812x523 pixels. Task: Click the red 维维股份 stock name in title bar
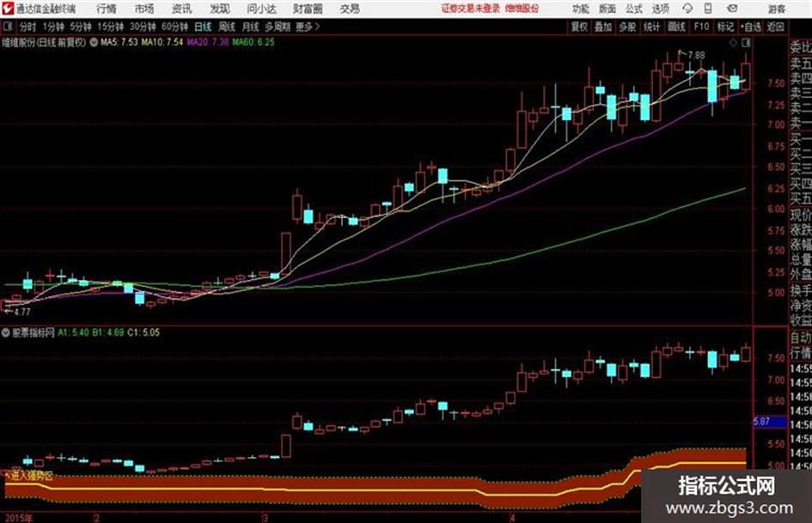522,9
